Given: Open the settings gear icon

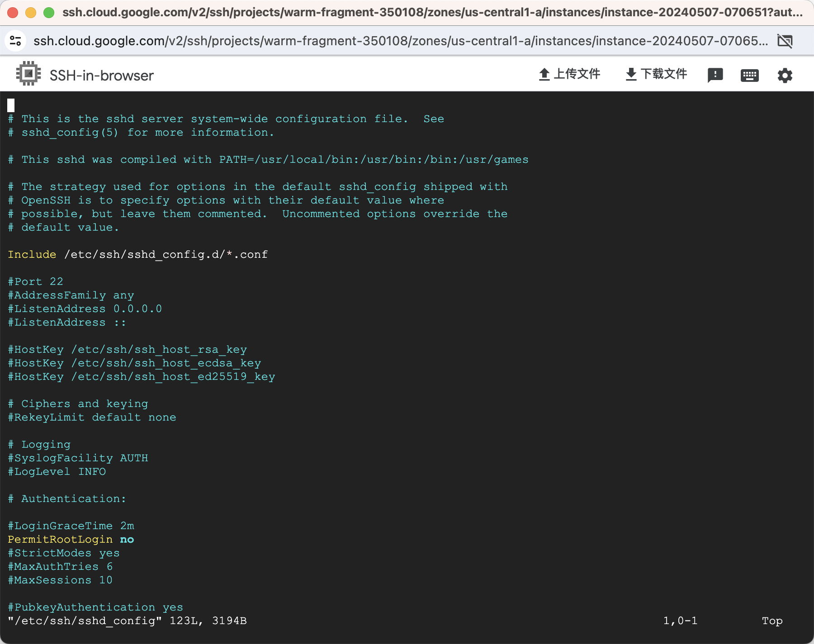Looking at the screenshot, I should click(x=785, y=75).
